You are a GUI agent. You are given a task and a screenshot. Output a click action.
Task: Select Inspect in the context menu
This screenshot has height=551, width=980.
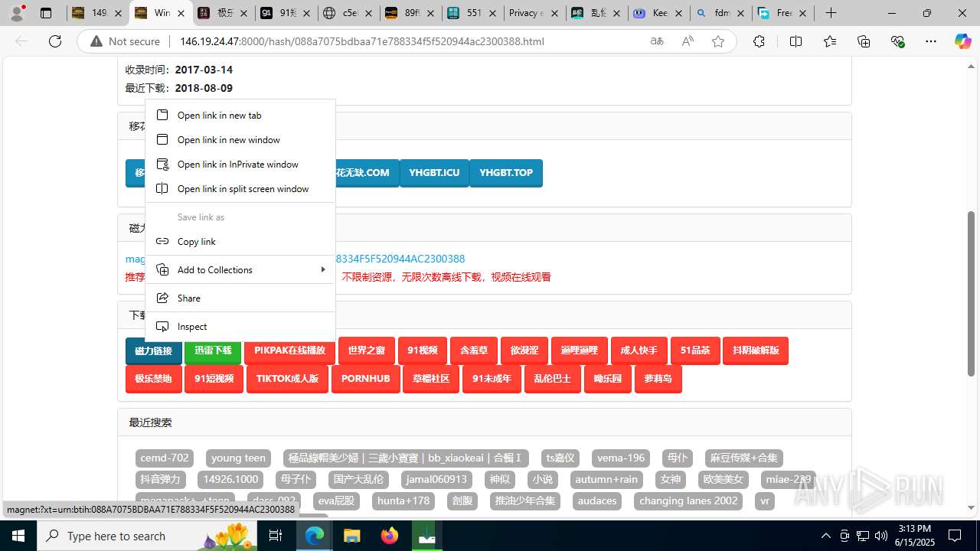[x=240, y=326]
